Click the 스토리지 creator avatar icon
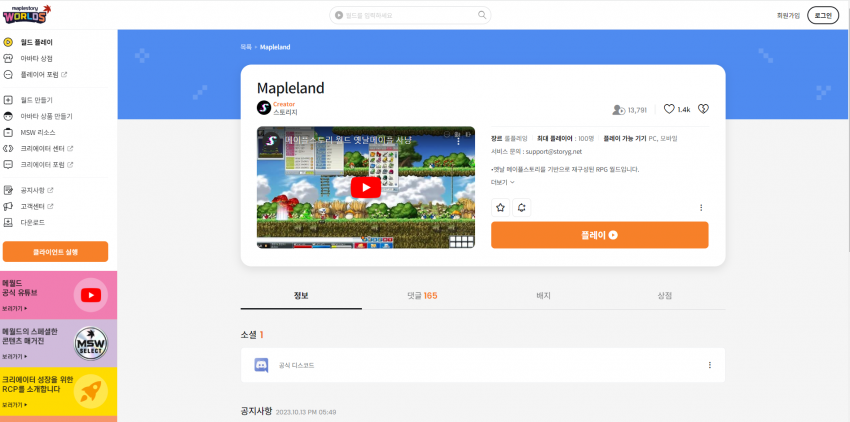Screen dimensions: 850x422 coord(263,108)
